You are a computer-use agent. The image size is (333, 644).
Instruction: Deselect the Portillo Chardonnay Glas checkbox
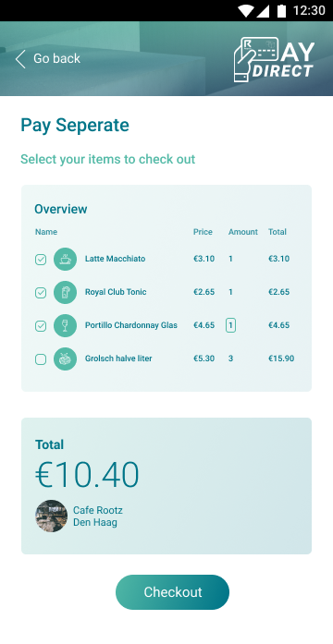pyautogui.click(x=41, y=326)
